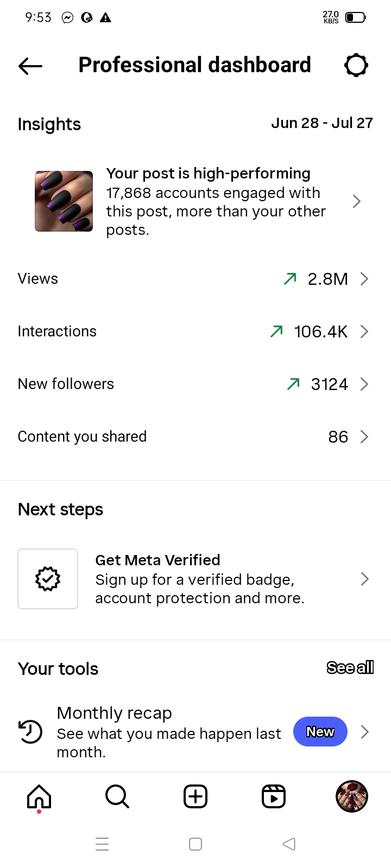Open Get Meta Verified sign-up text
The height and width of the screenshot is (868, 391).
tap(199, 579)
